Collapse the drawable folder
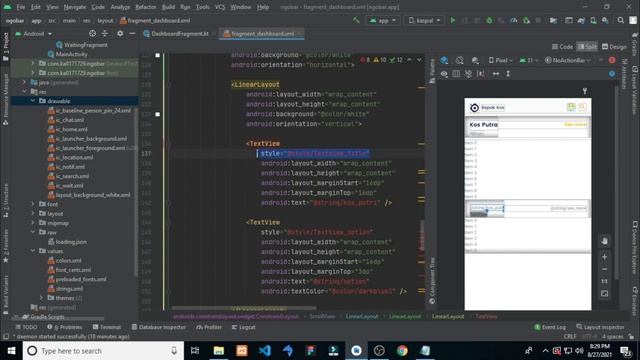 tap(33, 101)
